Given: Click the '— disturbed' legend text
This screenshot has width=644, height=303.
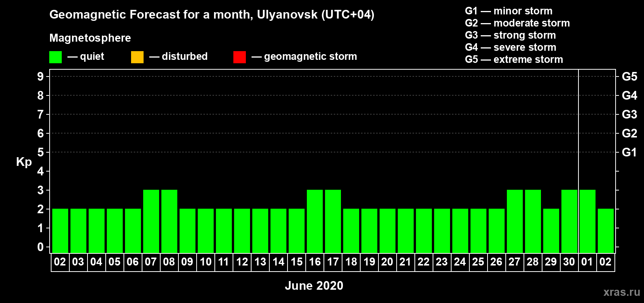Looking at the screenshot, I should pos(178,56).
